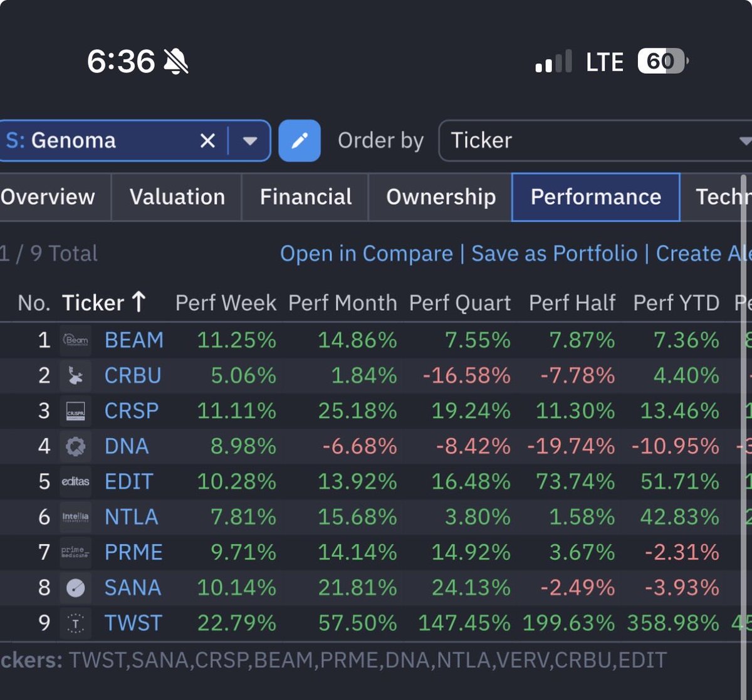Click NTLA Perf YTD value 42.83%

pyautogui.click(x=679, y=517)
